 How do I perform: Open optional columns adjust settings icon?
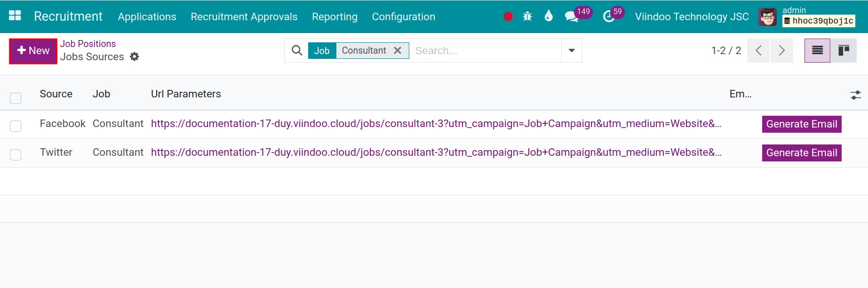(856, 95)
